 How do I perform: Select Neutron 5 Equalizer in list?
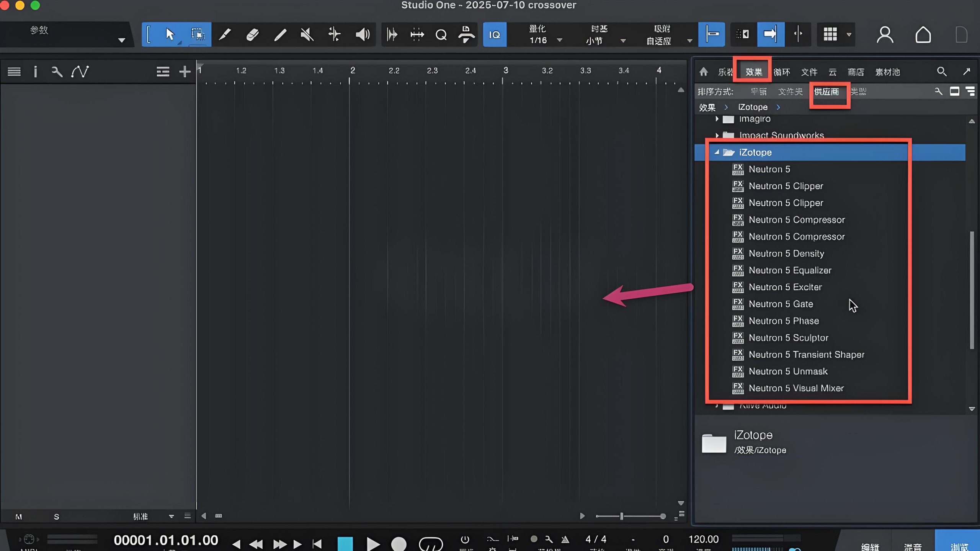[x=790, y=270]
